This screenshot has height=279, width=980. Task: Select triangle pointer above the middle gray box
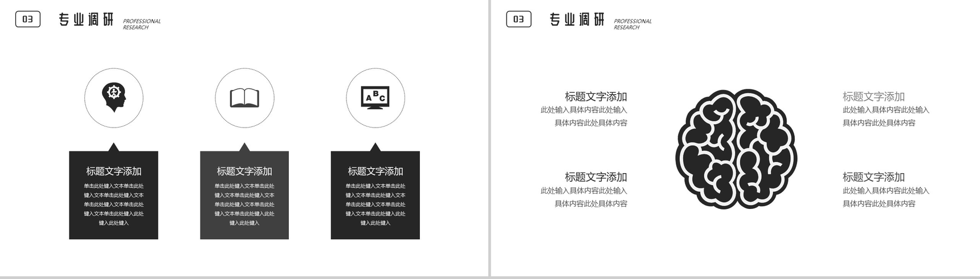[x=244, y=147]
